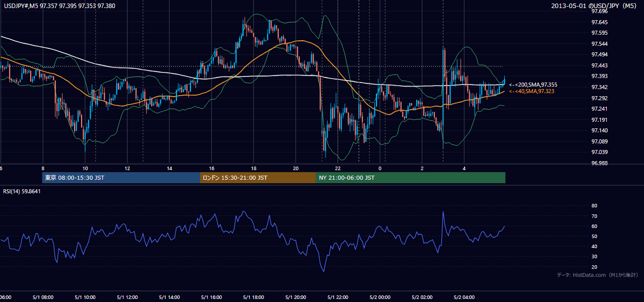
Task: Click the 5/1 14:00 bottom time label
Action: tap(169, 297)
